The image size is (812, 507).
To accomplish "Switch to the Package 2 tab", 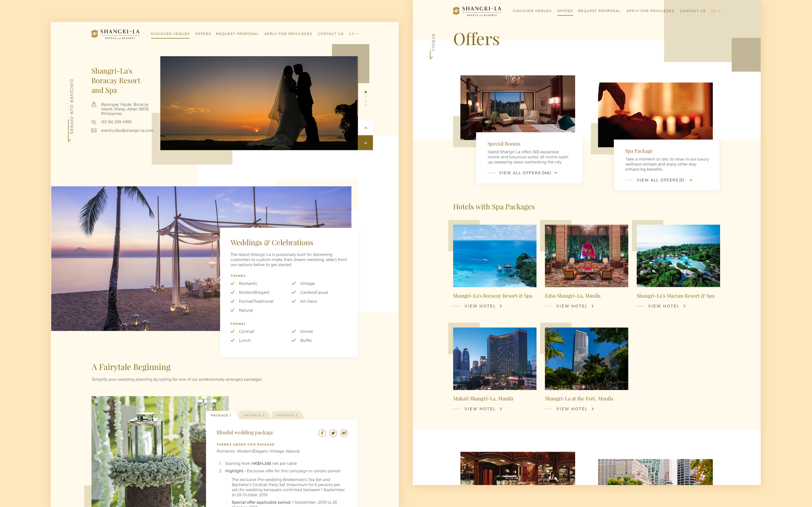I will pos(254,415).
